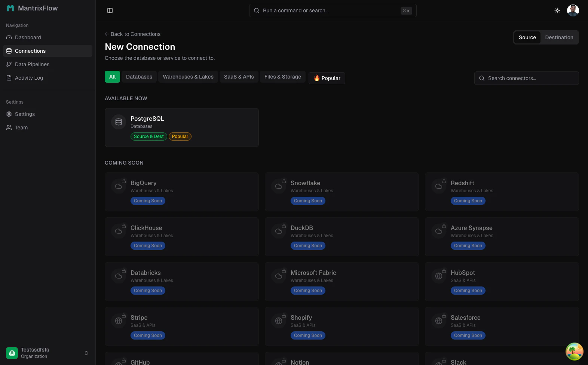This screenshot has width=588, height=365.
Task: Click the organization building icon
Action: (12, 353)
